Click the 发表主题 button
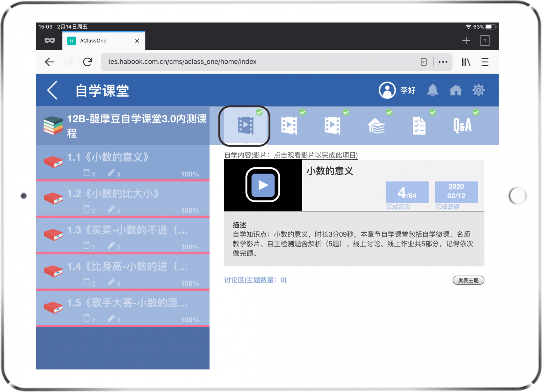This screenshot has height=392, width=542. click(468, 280)
